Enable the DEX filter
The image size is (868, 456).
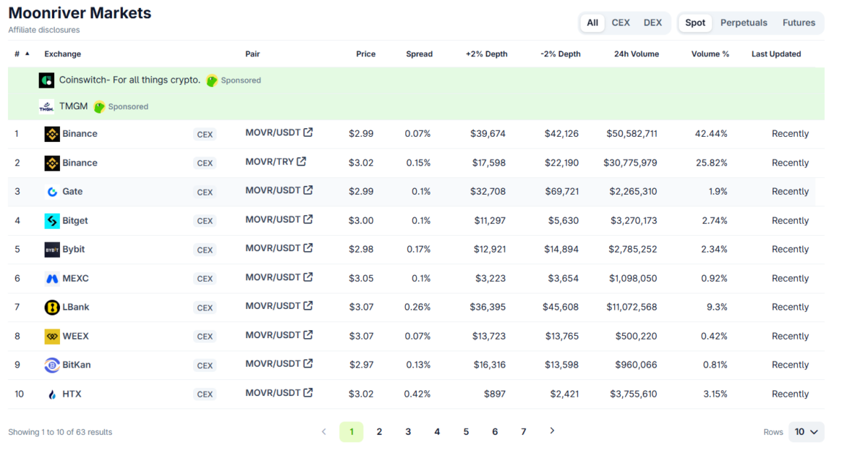pyautogui.click(x=652, y=22)
